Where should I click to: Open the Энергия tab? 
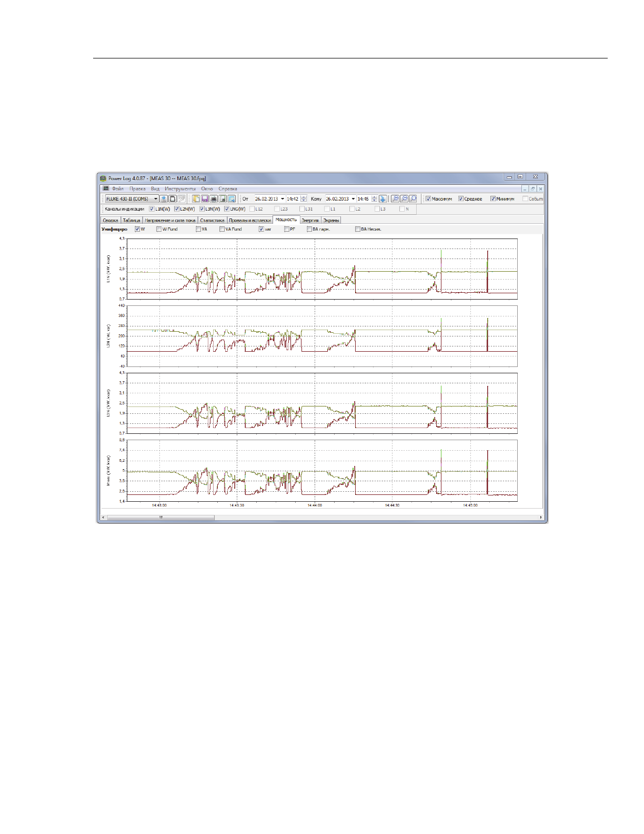coord(310,220)
